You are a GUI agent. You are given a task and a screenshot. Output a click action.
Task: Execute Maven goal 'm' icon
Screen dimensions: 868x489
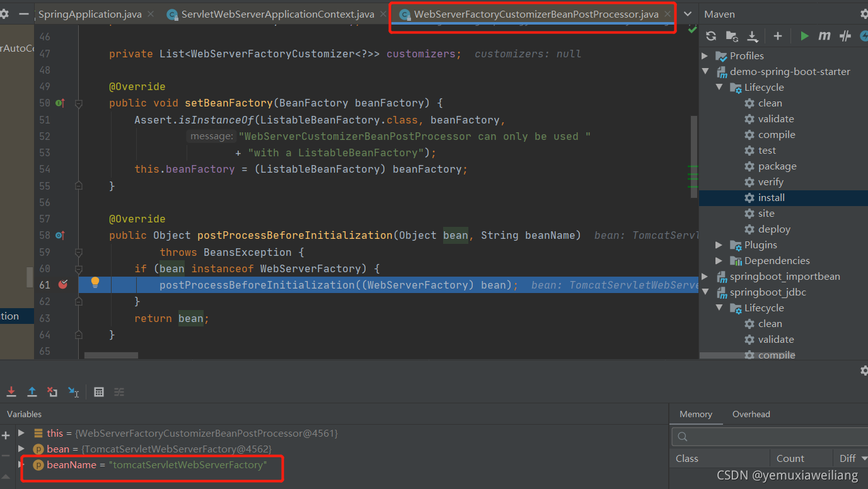pos(825,36)
